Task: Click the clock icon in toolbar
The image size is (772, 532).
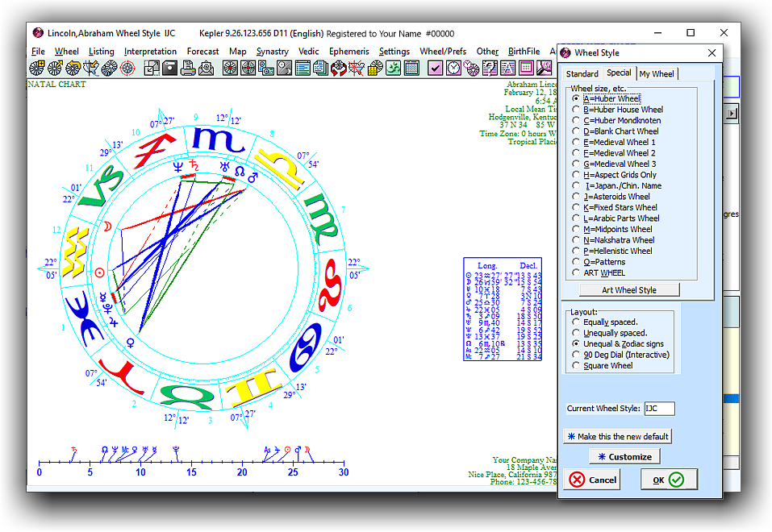Action: [x=454, y=69]
